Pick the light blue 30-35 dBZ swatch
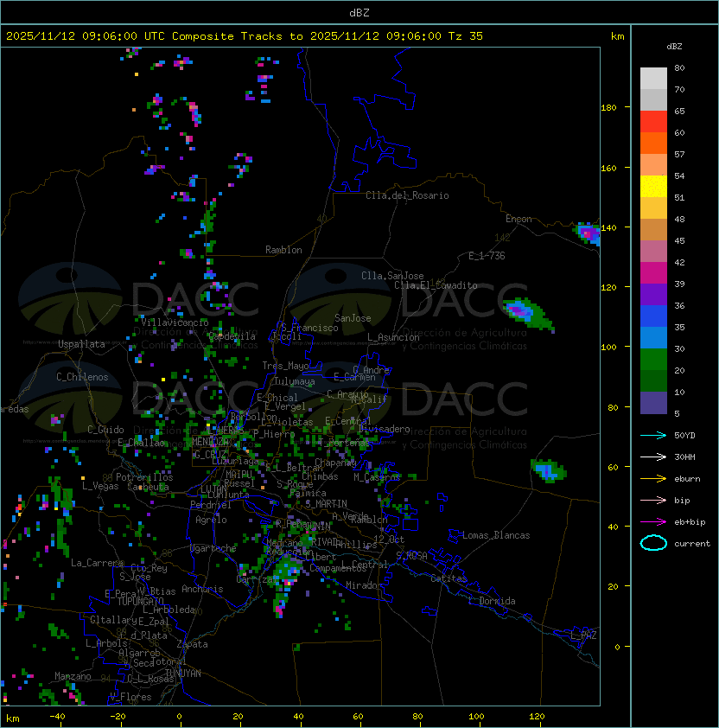This screenshot has width=719, height=728. 653,338
